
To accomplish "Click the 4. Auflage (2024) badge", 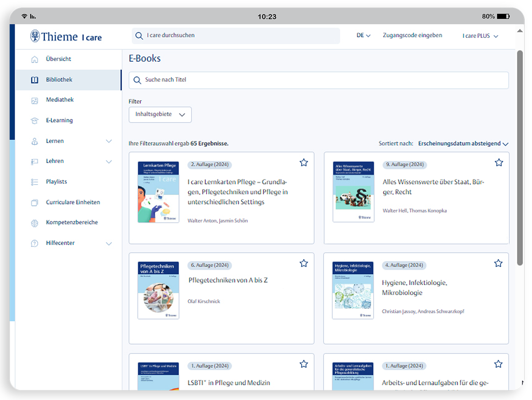I will pos(404,265).
